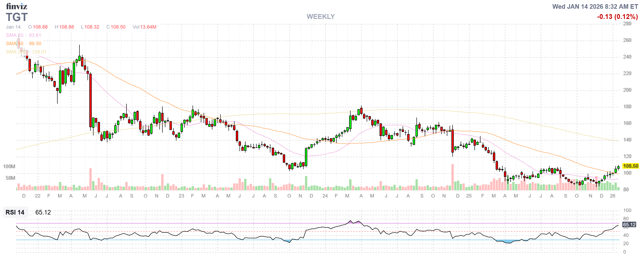Click the '24' year marker on time axis
644x259 pixels.
(x=325, y=196)
